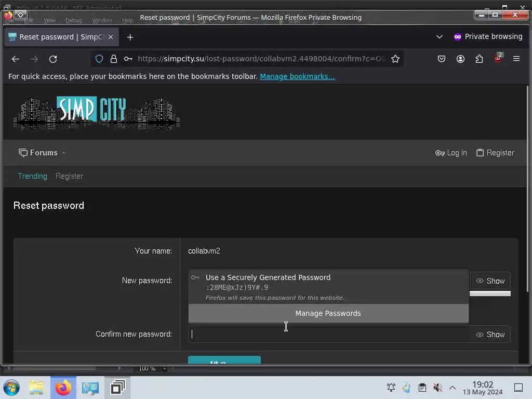Open tracking protection shield info
Screen dimensions: 532x399
click(x=99, y=59)
